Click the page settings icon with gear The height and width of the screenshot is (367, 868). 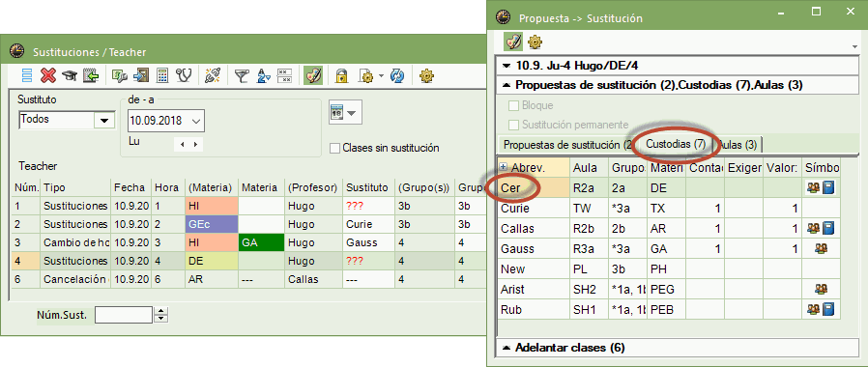[x=366, y=75]
